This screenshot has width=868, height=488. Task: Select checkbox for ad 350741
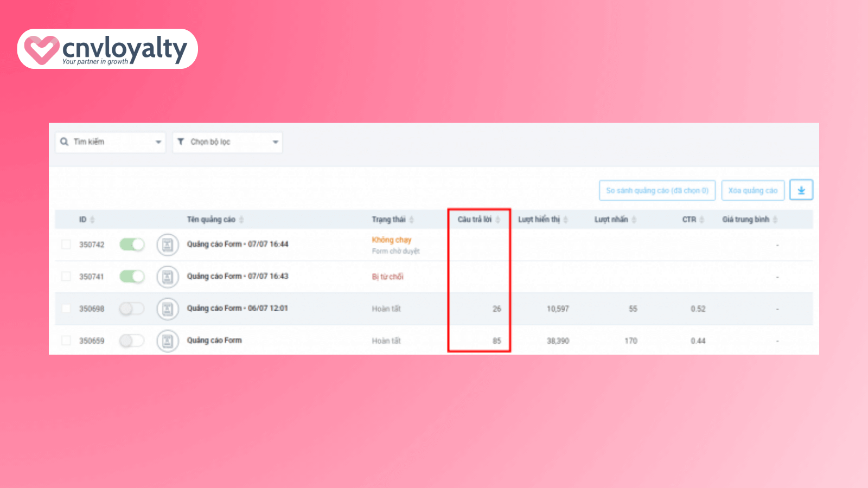click(x=66, y=277)
